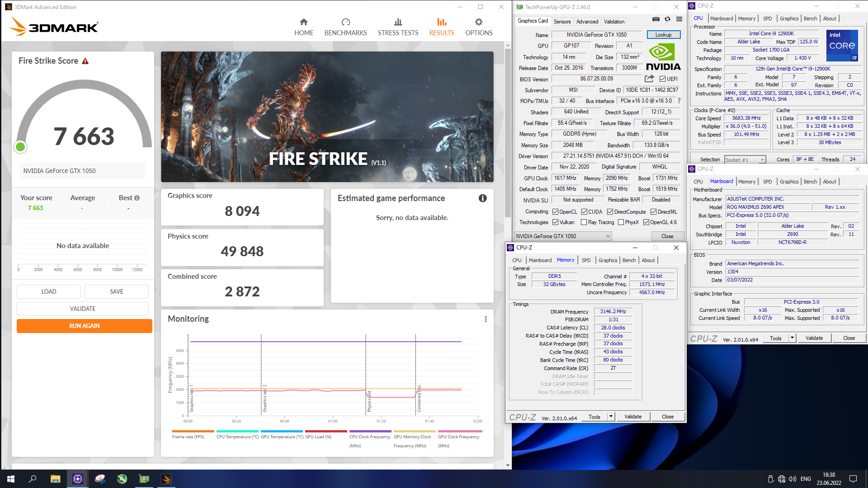Screen dimensions: 868x488
Task: Click the GPU-Z refresh icon
Action: pos(668,19)
